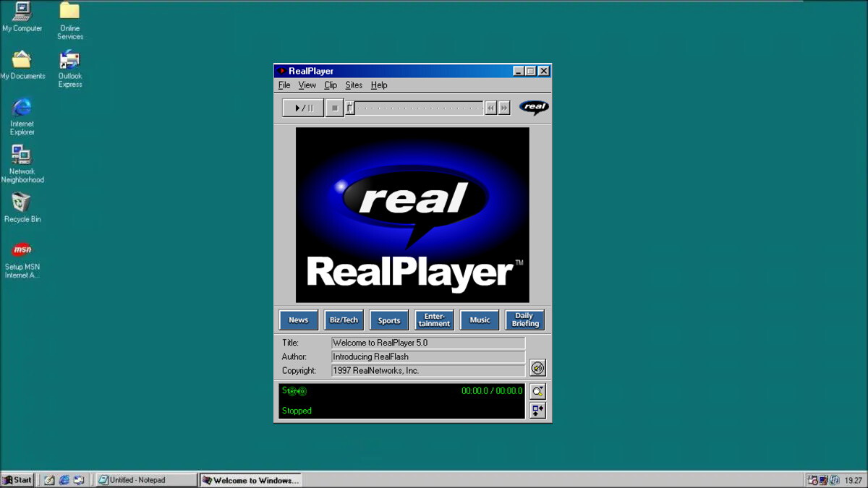
Task: Open the Help menu
Action: 379,85
